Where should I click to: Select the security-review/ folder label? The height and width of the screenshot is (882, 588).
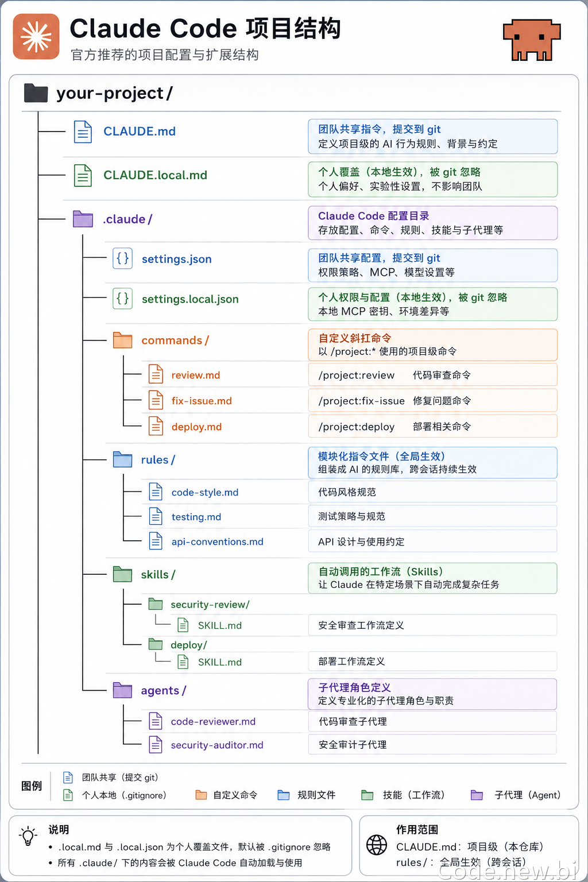coord(210,605)
